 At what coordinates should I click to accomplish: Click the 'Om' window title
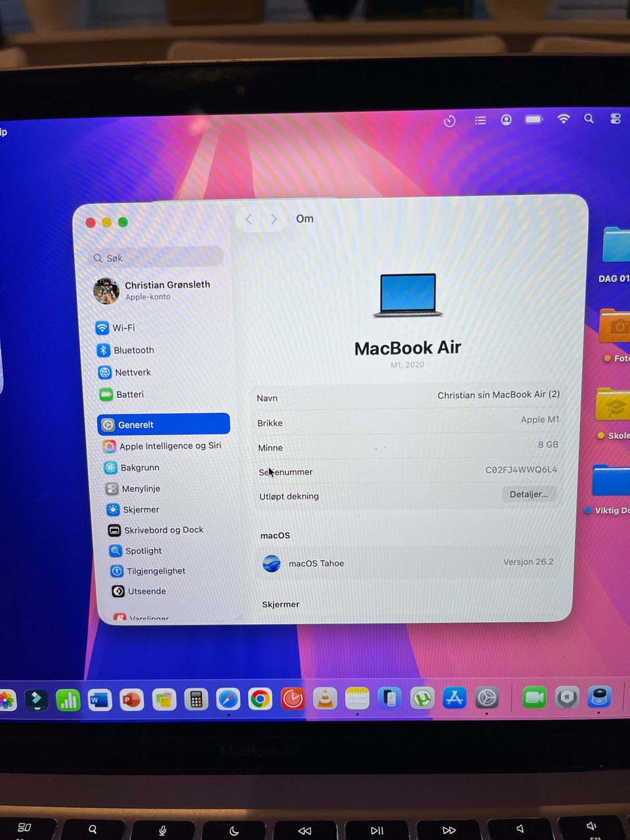[304, 219]
